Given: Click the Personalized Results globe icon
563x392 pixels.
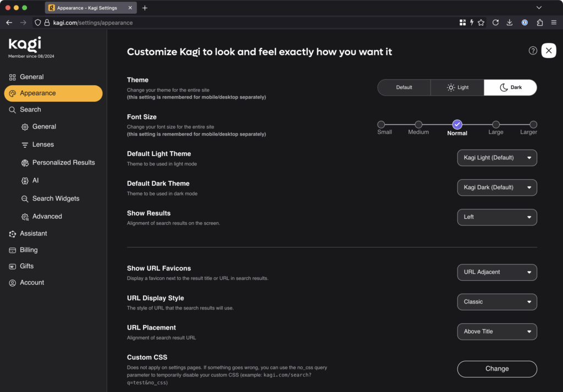Looking at the screenshot, I should click(x=25, y=163).
